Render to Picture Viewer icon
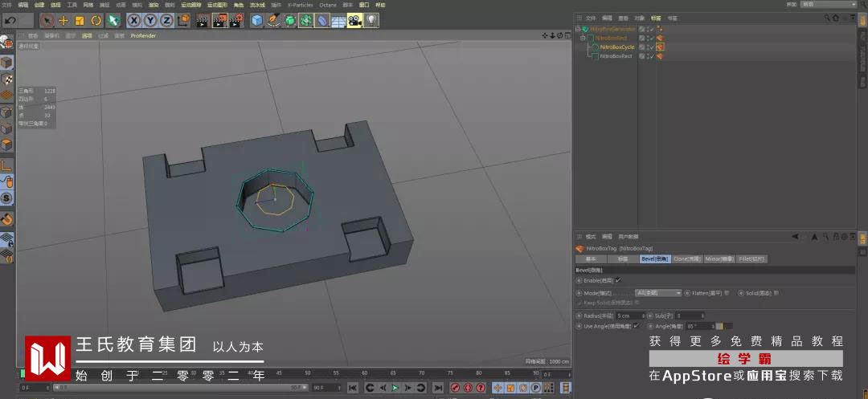This screenshot has height=399, width=868. 219,21
